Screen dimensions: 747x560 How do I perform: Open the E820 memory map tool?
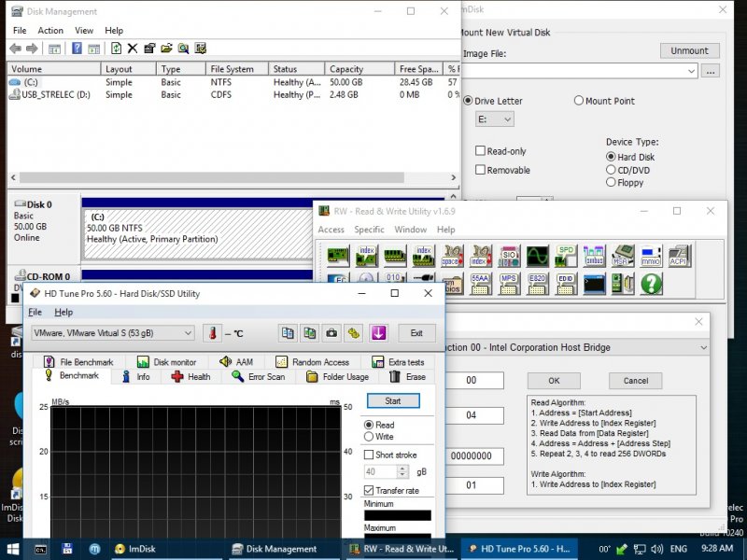pos(538,285)
